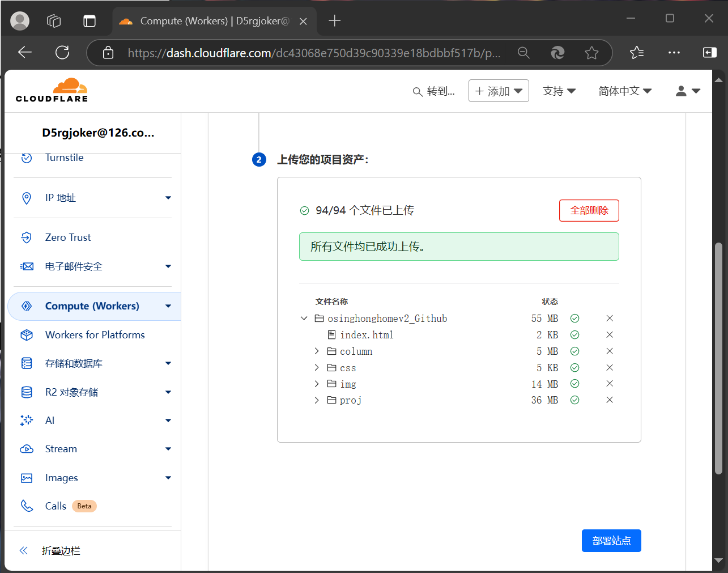728x573 pixels.
Task: Expand the img folder
Action: click(x=317, y=384)
